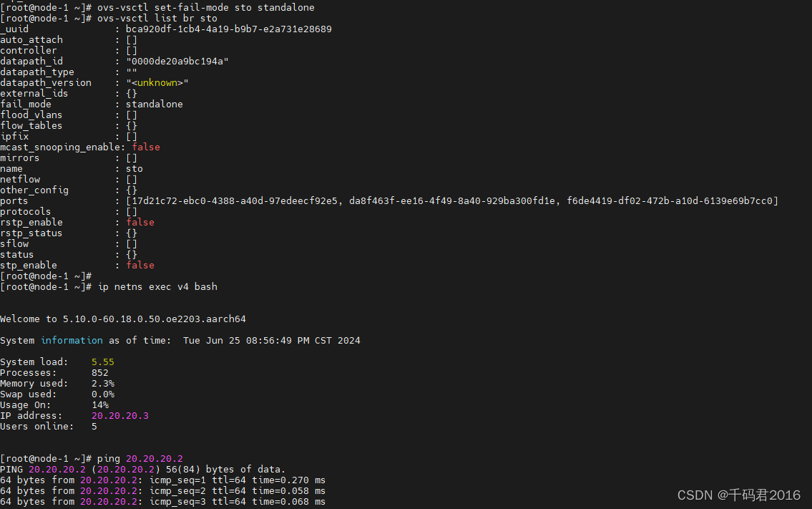Click the time=0.270 ms ping result
The width and height of the screenshot is (812, 509).
[x=289, y=480]
